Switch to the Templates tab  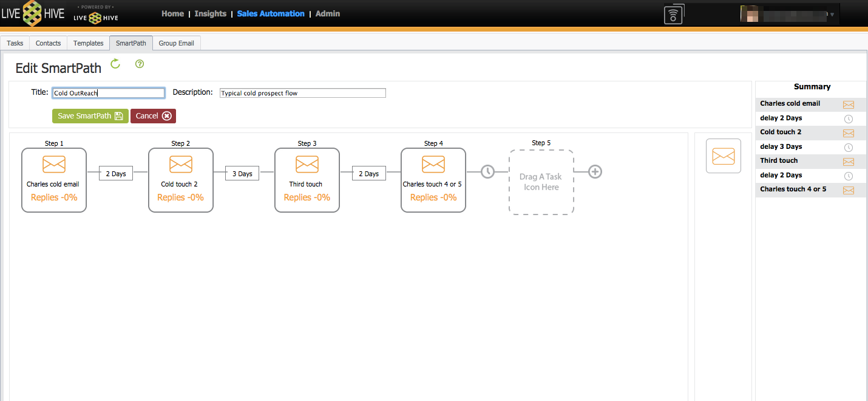click(x=89, y=43)
